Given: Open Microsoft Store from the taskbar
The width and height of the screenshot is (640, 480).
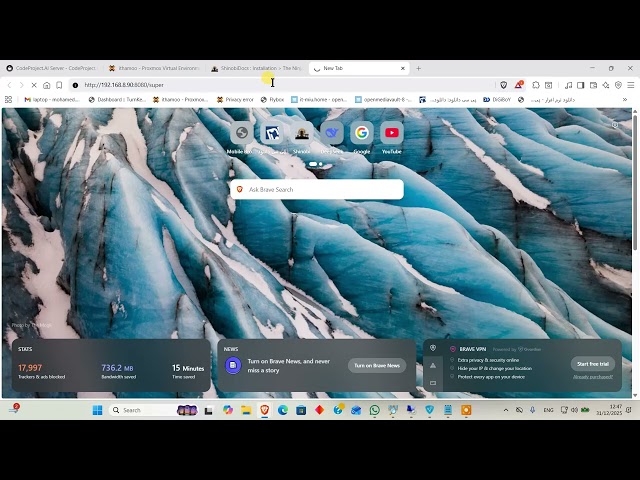Looking at the screenshot, I should click(301, 410).
